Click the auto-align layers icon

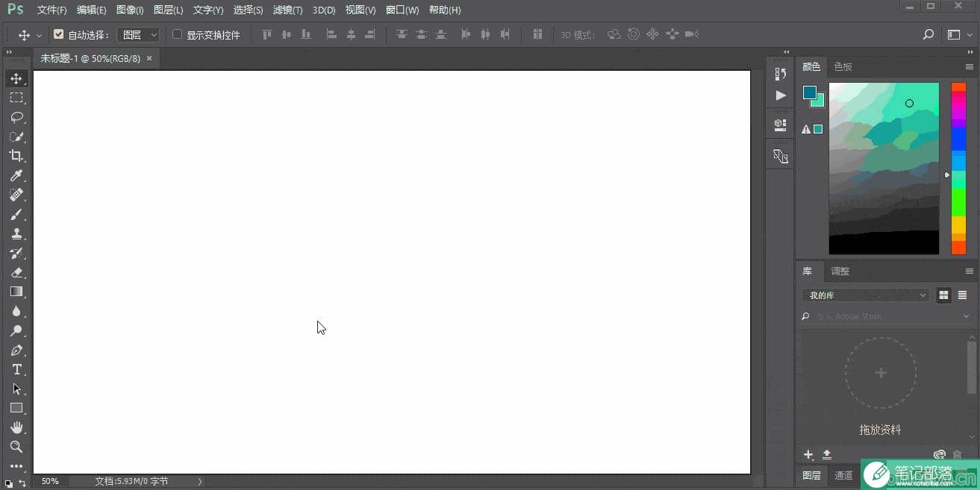click(x=537, y=34)
